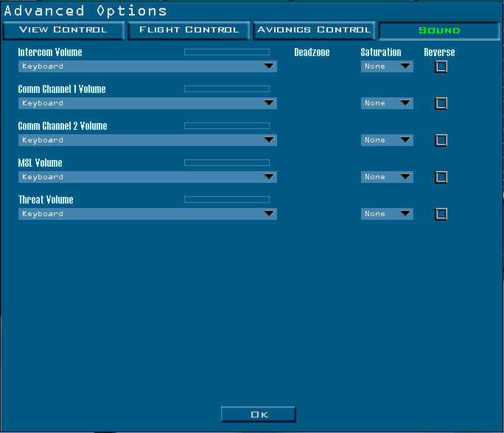
Task: Check Reverse box for Comm Channel 2
Action: pyautogui.click(x=441, y=140)
